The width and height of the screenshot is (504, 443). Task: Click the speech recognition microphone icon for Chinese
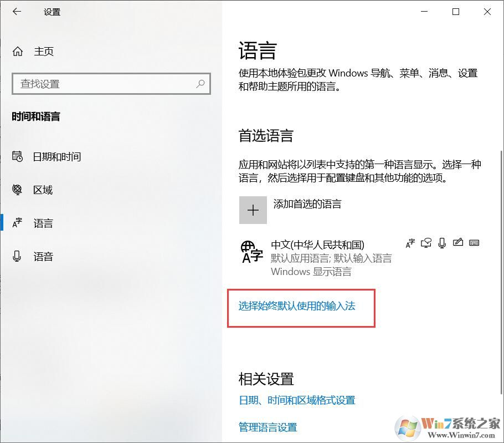point(441,242)
